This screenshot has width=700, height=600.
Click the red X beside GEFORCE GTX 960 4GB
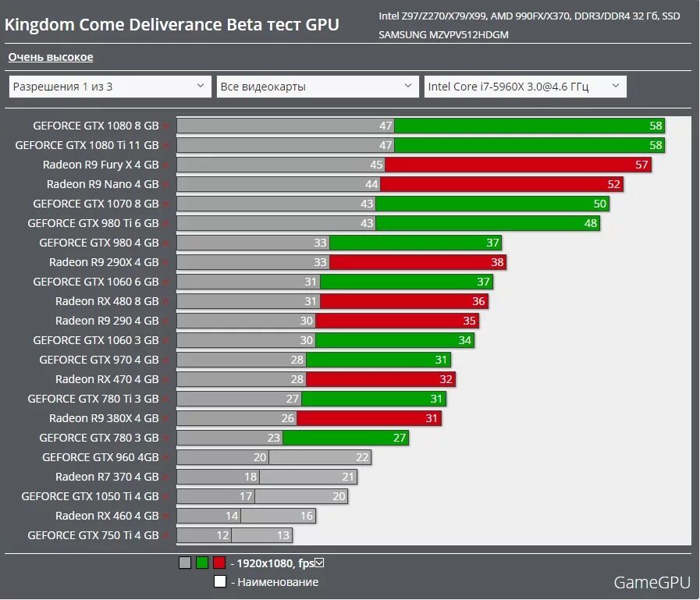coord(166,457)
